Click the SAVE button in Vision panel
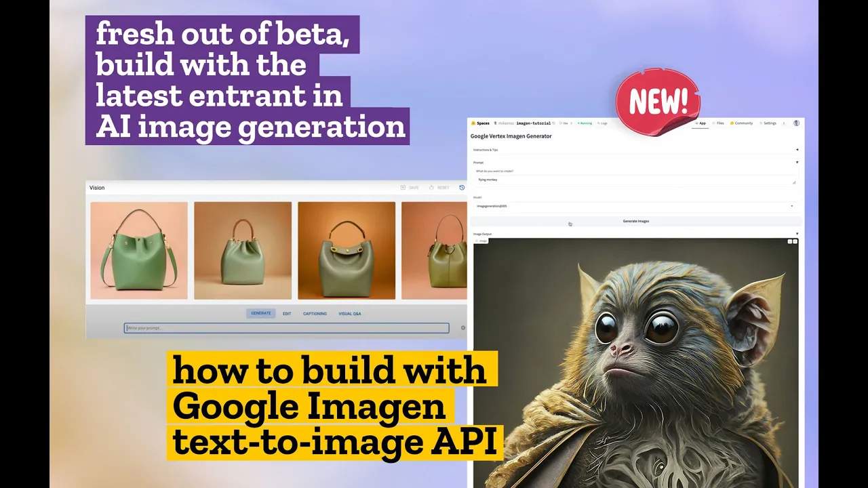Image resolution: width=868 pixels, height=488 pixels. click(410, 188)
